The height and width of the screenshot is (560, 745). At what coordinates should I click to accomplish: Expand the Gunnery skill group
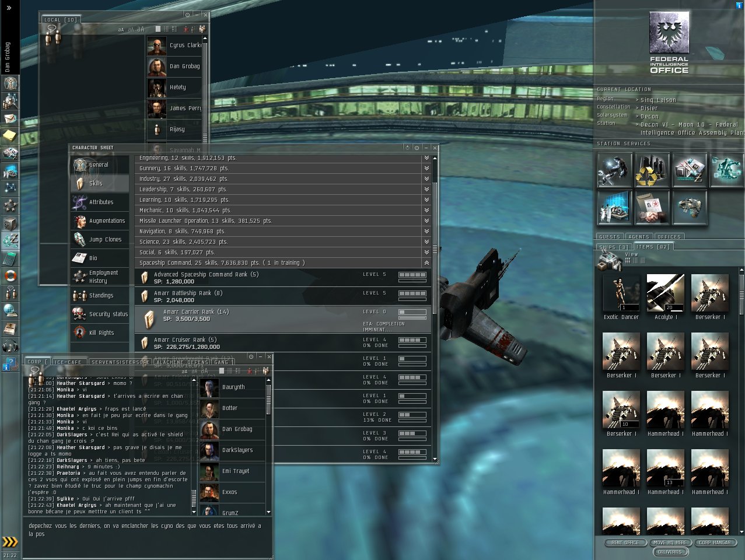coord(426,168)
